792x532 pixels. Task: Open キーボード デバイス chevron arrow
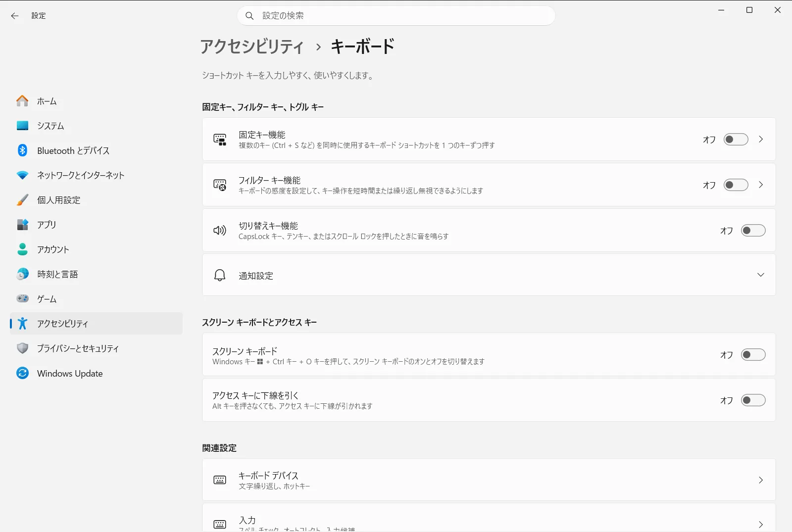tap(761, 480)
